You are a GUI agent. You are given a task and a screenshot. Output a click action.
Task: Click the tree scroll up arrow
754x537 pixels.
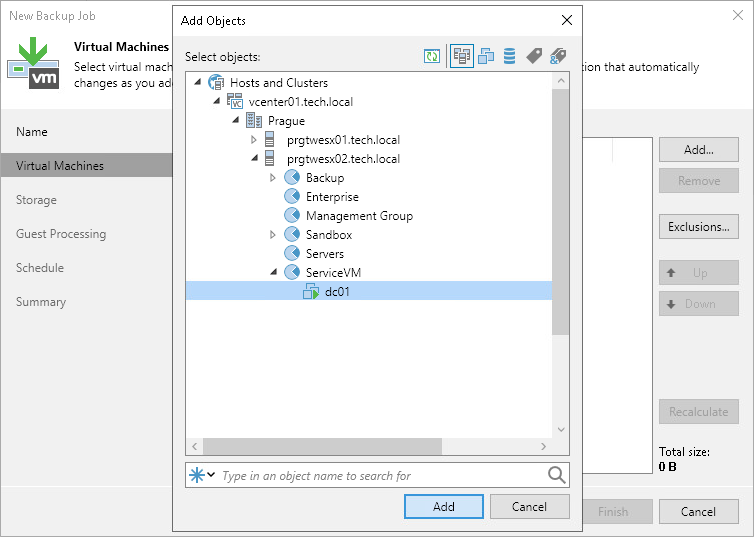coord(561,81)
